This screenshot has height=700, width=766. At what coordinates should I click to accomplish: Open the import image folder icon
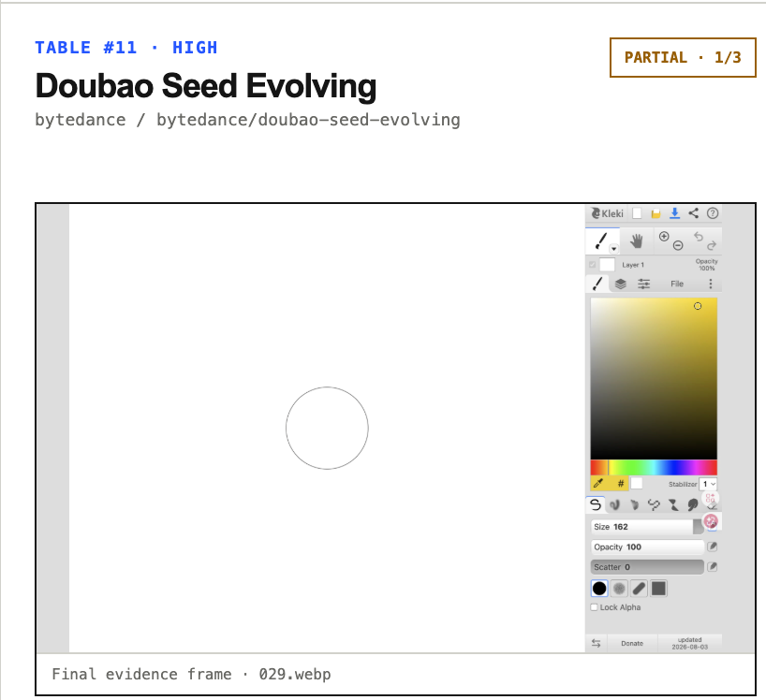[656, 213]
